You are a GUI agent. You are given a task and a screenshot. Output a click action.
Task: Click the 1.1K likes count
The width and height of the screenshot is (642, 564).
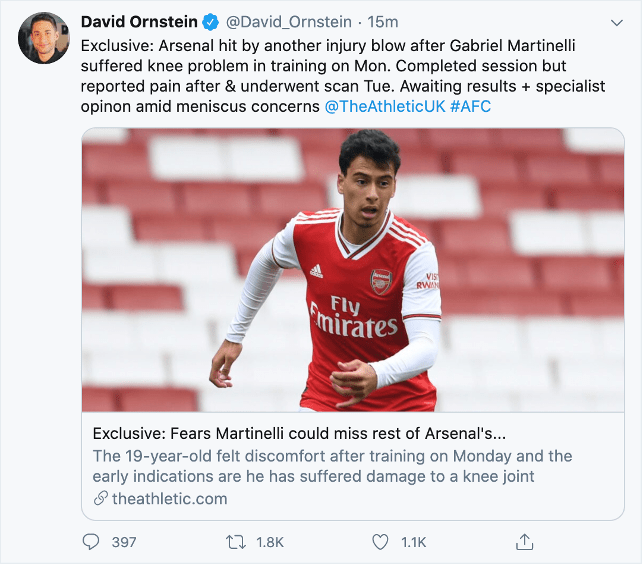coord(413,542)
